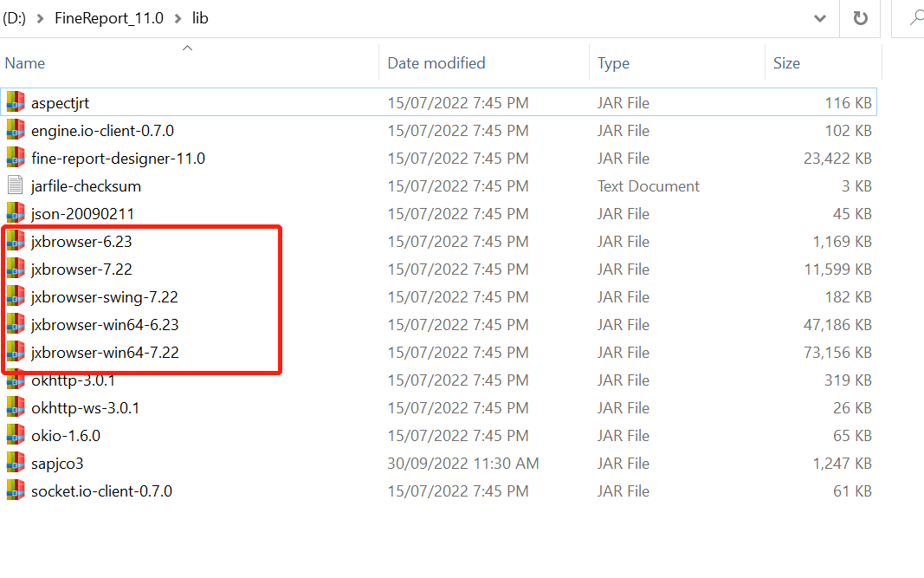Select the jxbrowser-win64-7.22 archive icon
Screen dimensions: 924x578
tap(16, 352)
